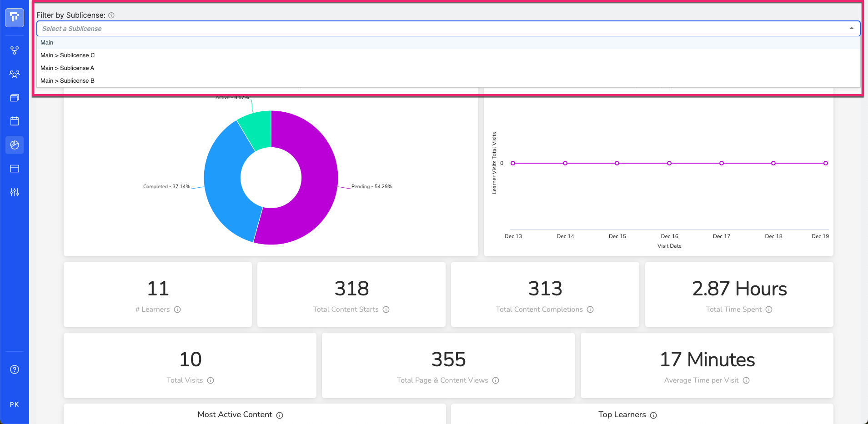Open the analytics pie chart icon
The image size is (868, 424).
(15, 145)
